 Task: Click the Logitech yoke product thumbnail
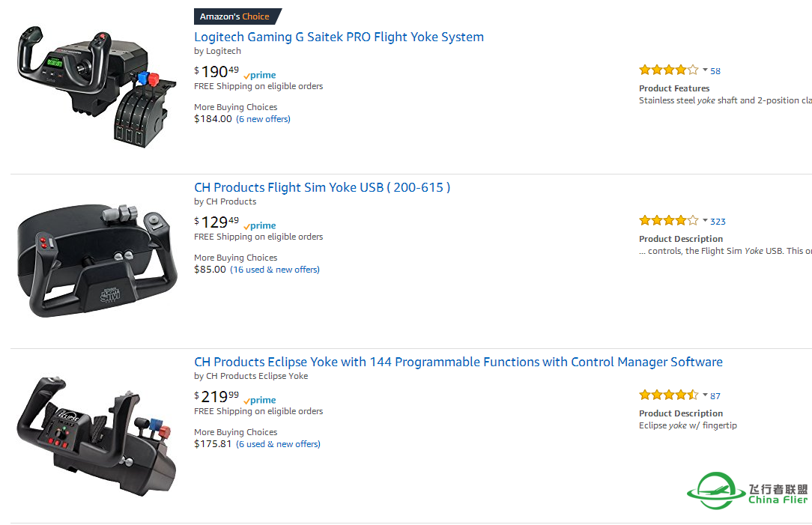point(97,86)
